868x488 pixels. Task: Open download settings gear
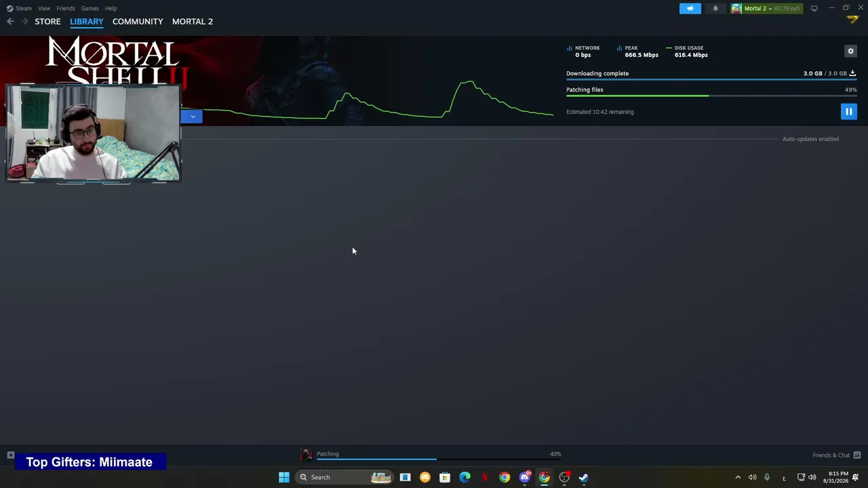click(x=850, y=51)
